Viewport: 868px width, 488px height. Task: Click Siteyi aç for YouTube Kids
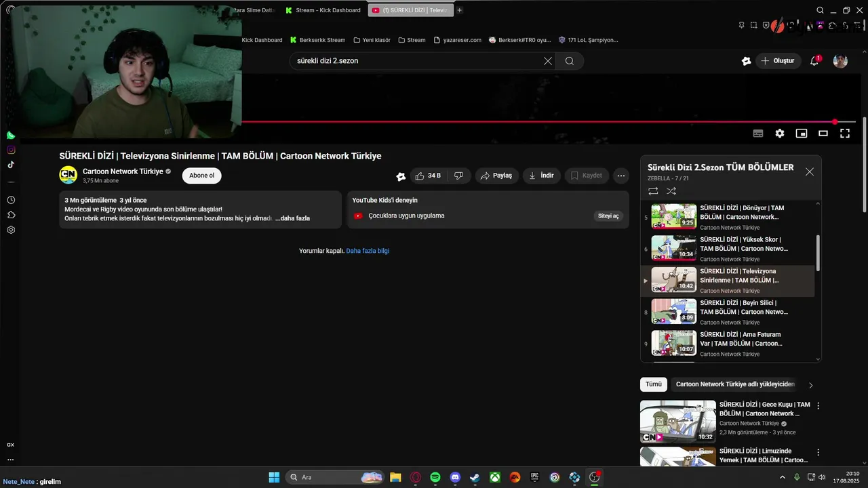click(x=608, y=216)
